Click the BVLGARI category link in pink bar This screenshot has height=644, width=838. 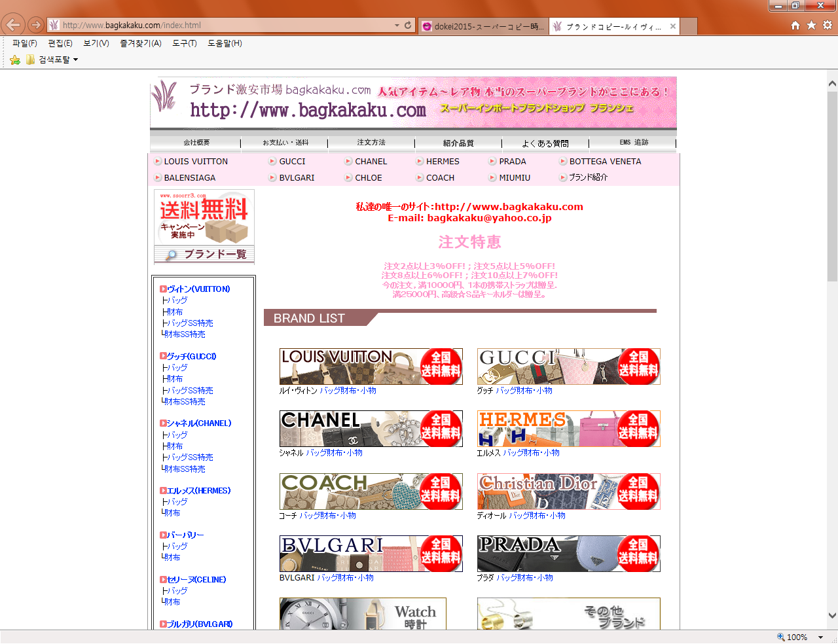pyautogui.click(x=297, y=177)
